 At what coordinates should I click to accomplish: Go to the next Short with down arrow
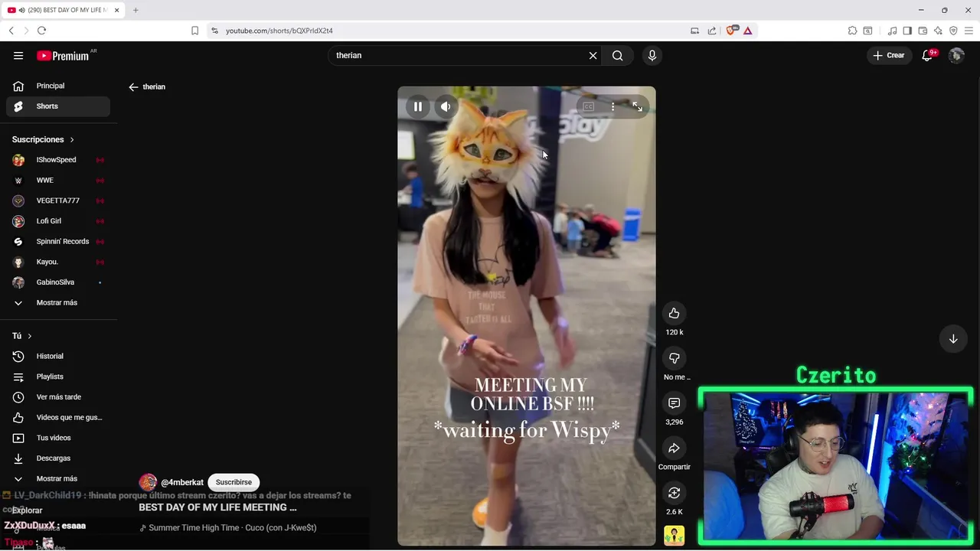pos(953,339)
